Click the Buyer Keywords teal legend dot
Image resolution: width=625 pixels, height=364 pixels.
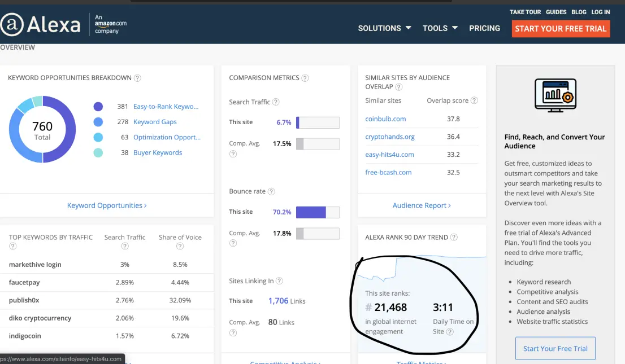98,152
